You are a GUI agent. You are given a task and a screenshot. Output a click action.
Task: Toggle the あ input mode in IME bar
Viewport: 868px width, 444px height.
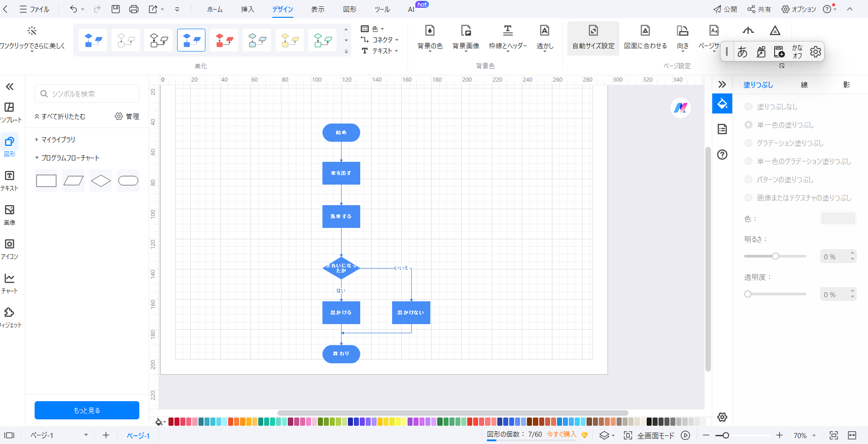pos(742,52)
